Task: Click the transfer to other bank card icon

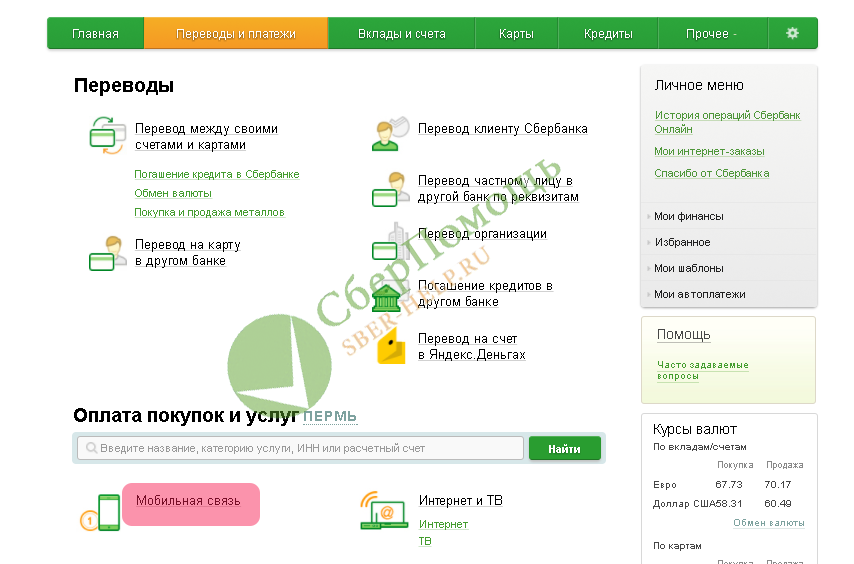Action: (107, 253)
